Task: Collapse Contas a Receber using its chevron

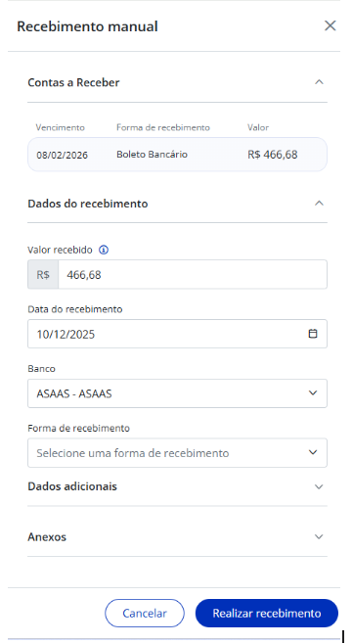Action: point(319,82)
